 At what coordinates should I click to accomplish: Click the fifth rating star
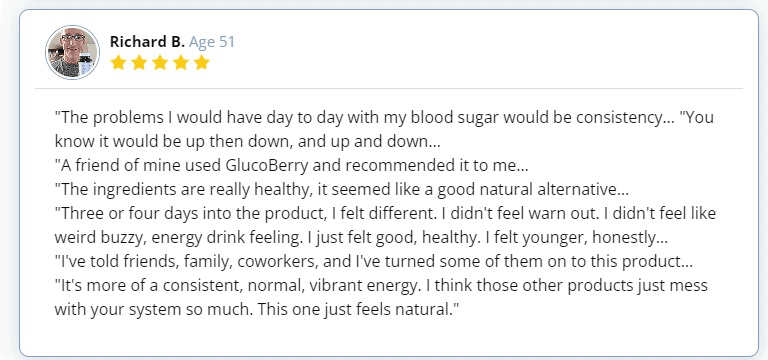pyautogui.click(x=202, y=63)
